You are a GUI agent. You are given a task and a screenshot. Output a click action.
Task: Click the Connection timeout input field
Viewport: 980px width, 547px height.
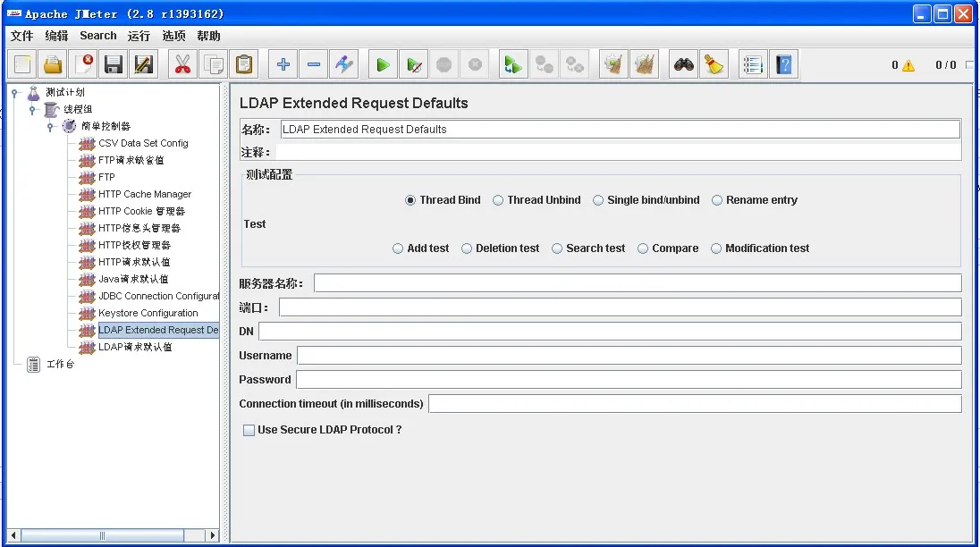pyautogui.click(x=694, y=404)
